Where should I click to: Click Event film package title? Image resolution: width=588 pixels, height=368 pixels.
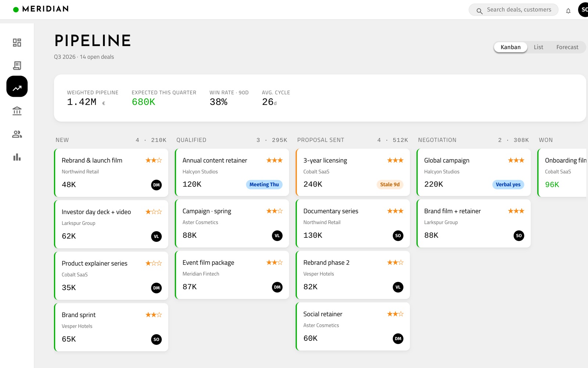pos(208,263)
